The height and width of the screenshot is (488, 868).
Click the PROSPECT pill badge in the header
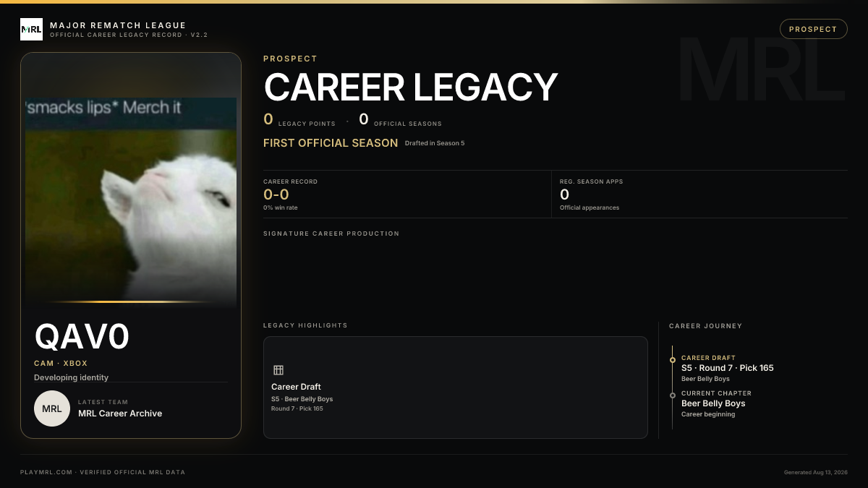click(x=814, y=29)
